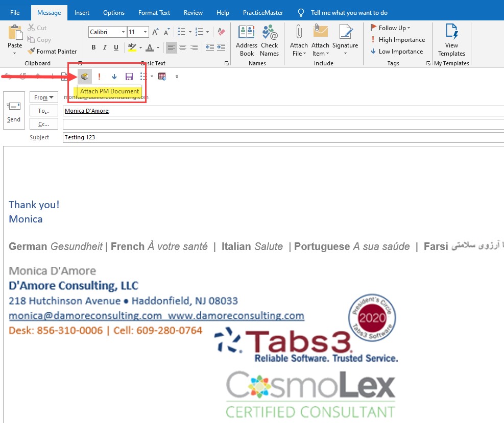Click the Subject field containing Testing 123

pos(281,137)
